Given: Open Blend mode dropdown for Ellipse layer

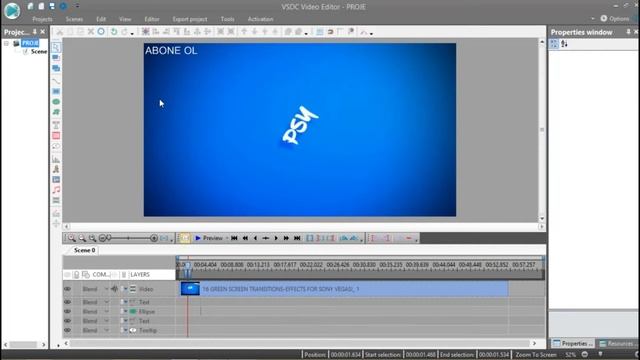Looking at the screenshot, I should coord(107,311).
